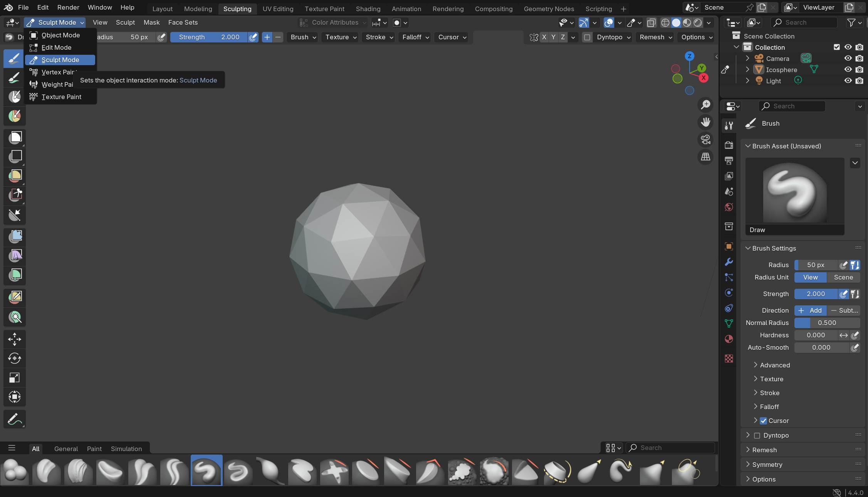
Task: Adjust the Strength slider in header
Action: tap(209, 37)
